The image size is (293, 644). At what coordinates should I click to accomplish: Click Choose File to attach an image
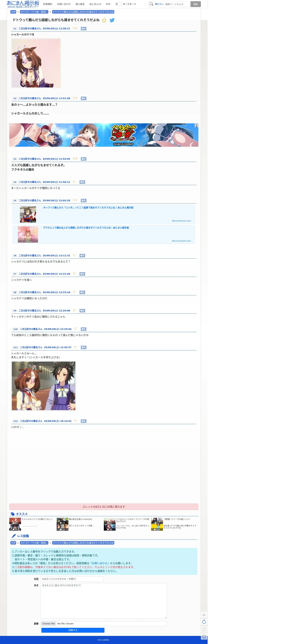48,623
